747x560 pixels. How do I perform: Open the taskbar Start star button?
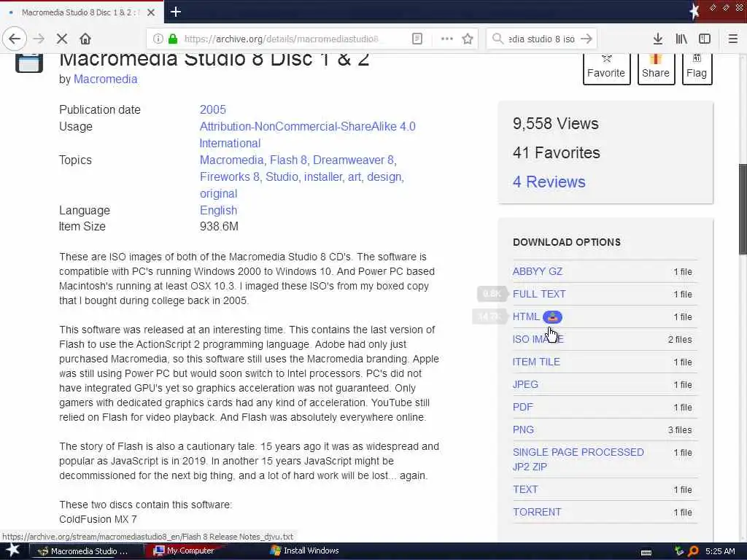click(13, 551)
